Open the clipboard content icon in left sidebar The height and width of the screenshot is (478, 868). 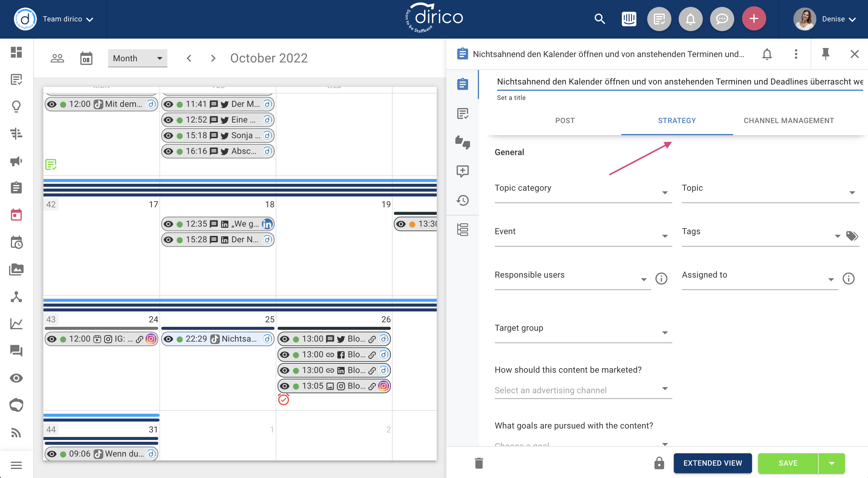pyautogui.click(x=16, y=187)
